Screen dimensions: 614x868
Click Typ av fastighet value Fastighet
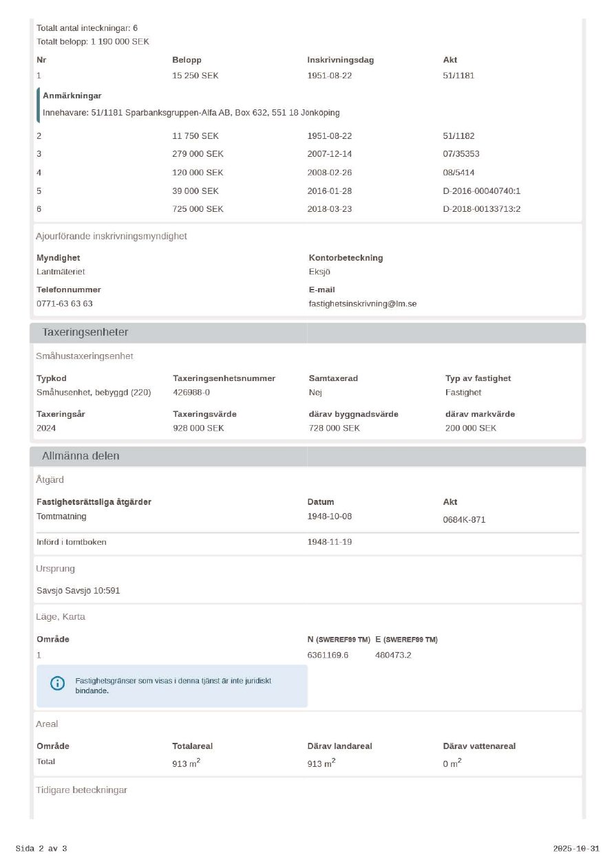463,393
